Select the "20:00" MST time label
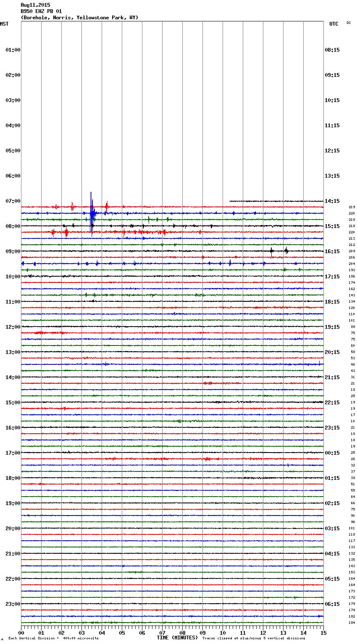This screenshot has height=644, width=357. (x=13, y=529)
